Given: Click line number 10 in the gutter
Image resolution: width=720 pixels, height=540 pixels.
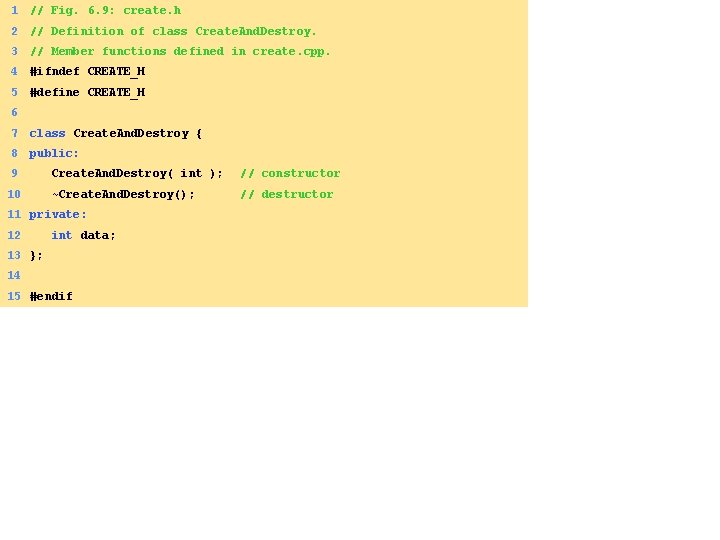Looking at the screenshot, I should point(14,194).
